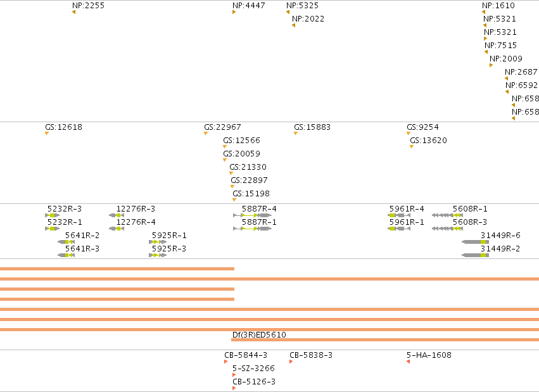Viewport: 539px width, 392px height.
Task: Click the 5232R-3 gene model glyph
Action: pyautogui.click(x=52, y=215)
